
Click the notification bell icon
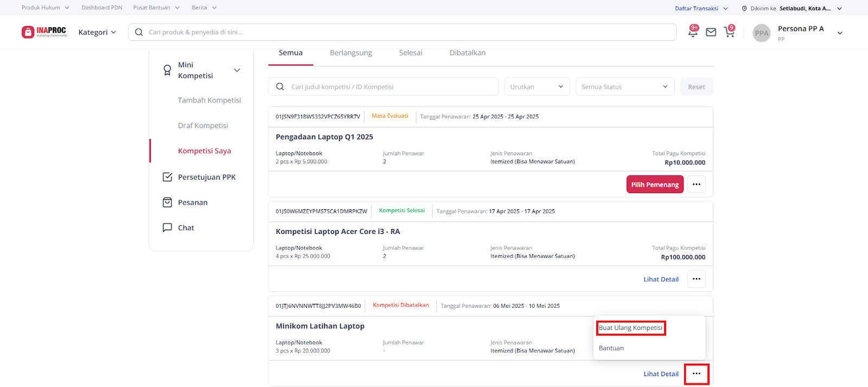click(693, 33)
